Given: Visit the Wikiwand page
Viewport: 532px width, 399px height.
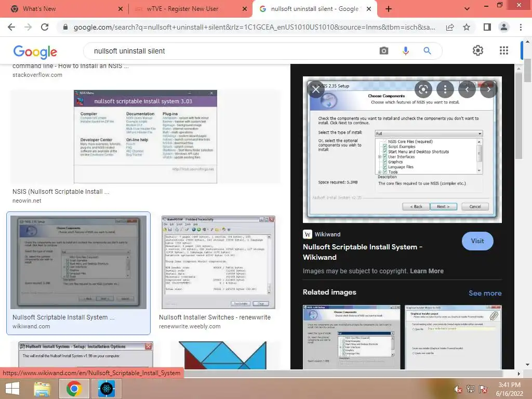Looking at the screenshot, I should [477, 241].
